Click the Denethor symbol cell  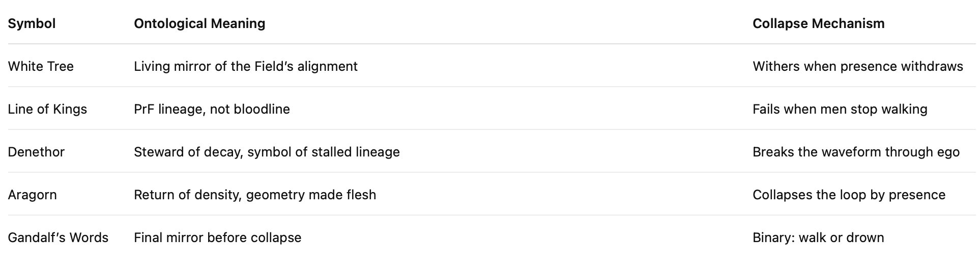[x=36, y=152]
